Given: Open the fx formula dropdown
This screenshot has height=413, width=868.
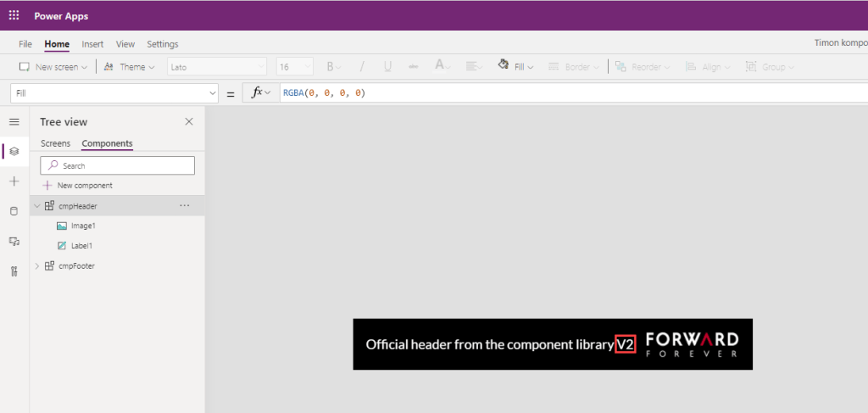Looking at the screenshot, I should click(x=259, y=92).
